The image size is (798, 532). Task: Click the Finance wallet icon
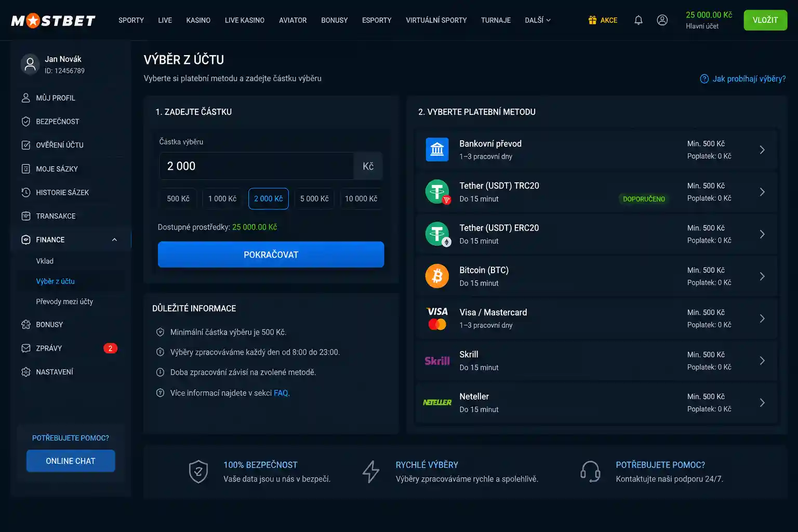(x=26, y=240)
